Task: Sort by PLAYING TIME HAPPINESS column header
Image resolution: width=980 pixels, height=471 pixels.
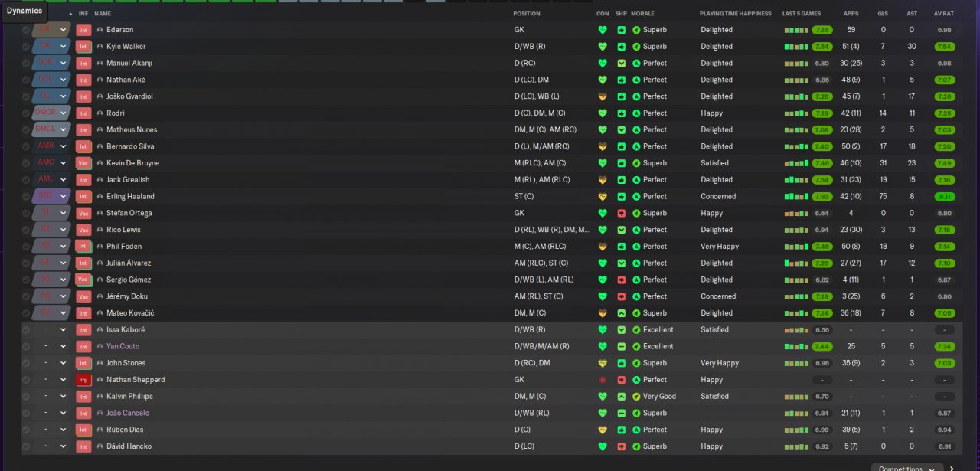Action: tap(736, 14)
